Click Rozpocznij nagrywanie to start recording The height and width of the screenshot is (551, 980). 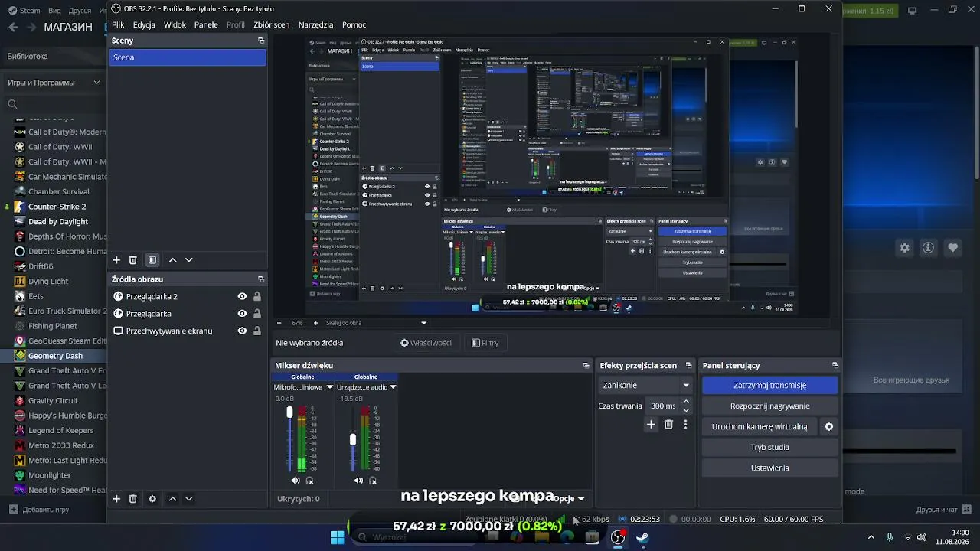pos(769,406)
